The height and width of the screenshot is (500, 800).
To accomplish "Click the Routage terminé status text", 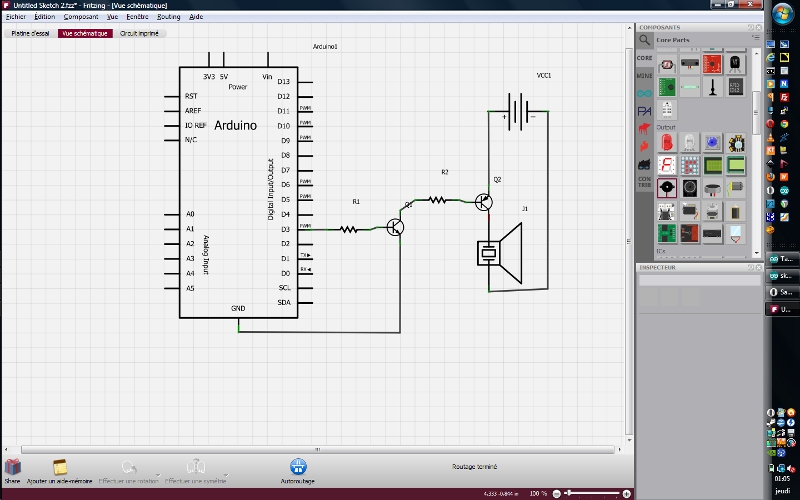I will coord(474,466).
